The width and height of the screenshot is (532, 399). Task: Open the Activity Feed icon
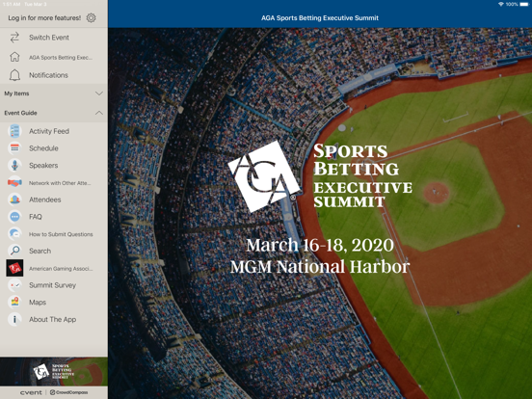[x=14, y=131]
